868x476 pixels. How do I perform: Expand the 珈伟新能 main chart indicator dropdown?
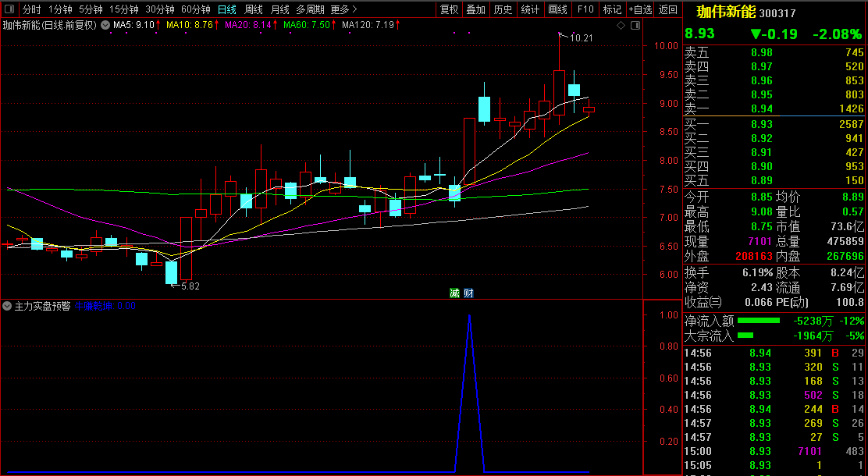pos(105,25)
